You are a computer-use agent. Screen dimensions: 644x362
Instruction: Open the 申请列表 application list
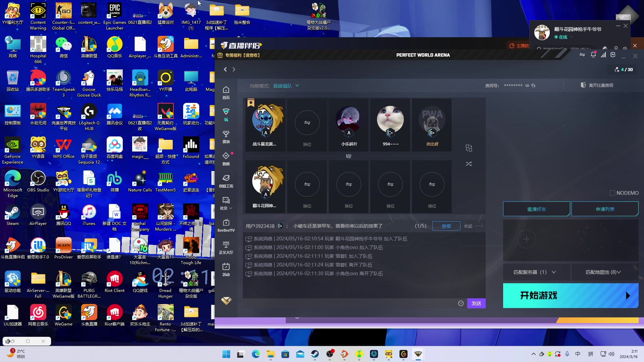(605, 209)
